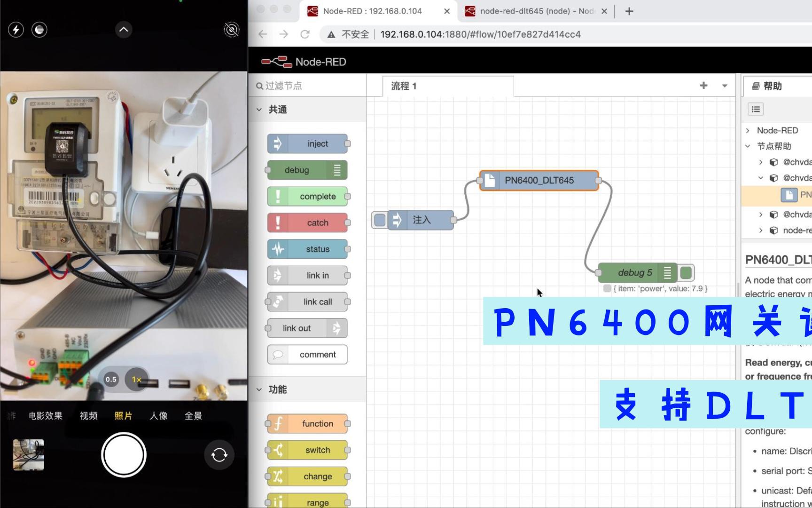Image resolution: width=812 pixels, height=508 pixels.
Task: Switch camera mode to 电影效果
Action: pyautogui.click(x=46, y=416)
